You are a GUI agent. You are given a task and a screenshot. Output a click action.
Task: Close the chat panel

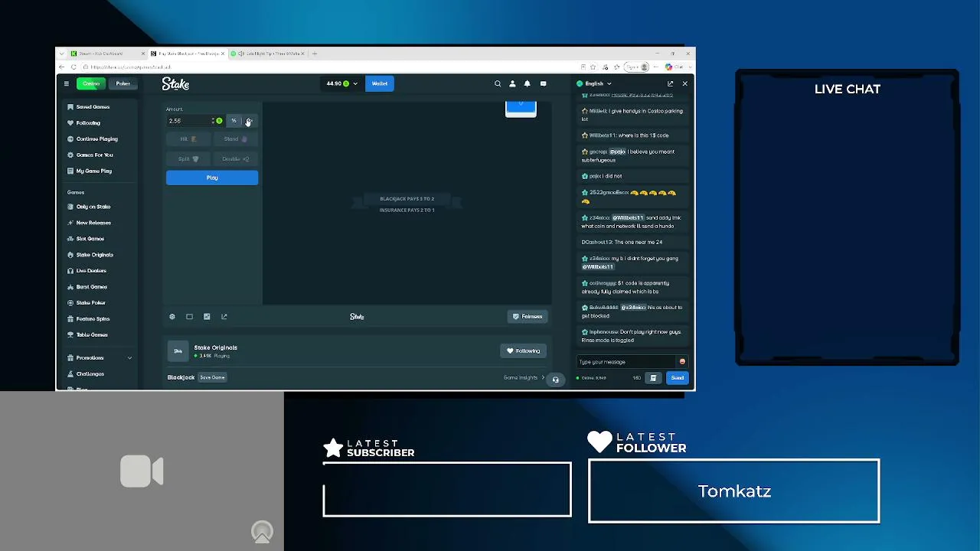(684, 83)
